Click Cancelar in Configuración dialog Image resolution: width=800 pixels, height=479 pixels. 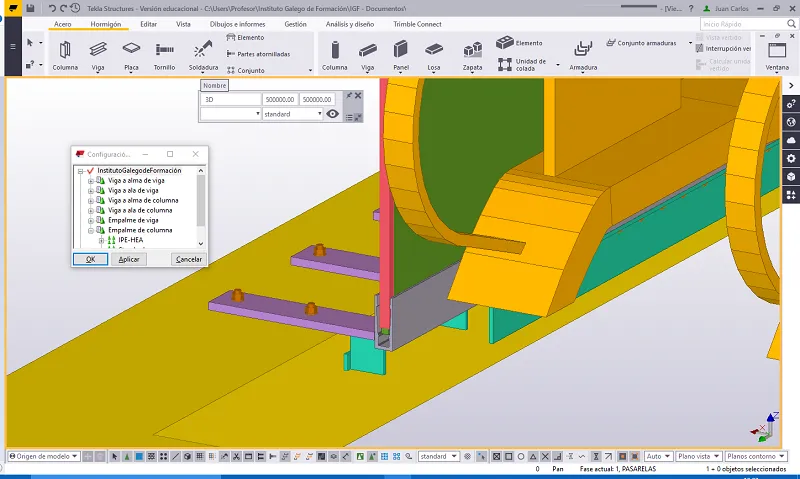(189, 259)
